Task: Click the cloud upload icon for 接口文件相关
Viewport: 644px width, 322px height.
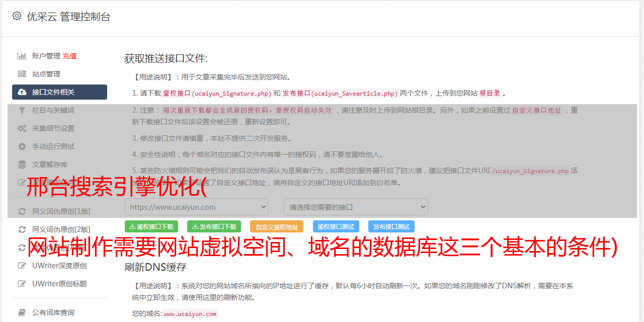Action: (x=22, y=92)
